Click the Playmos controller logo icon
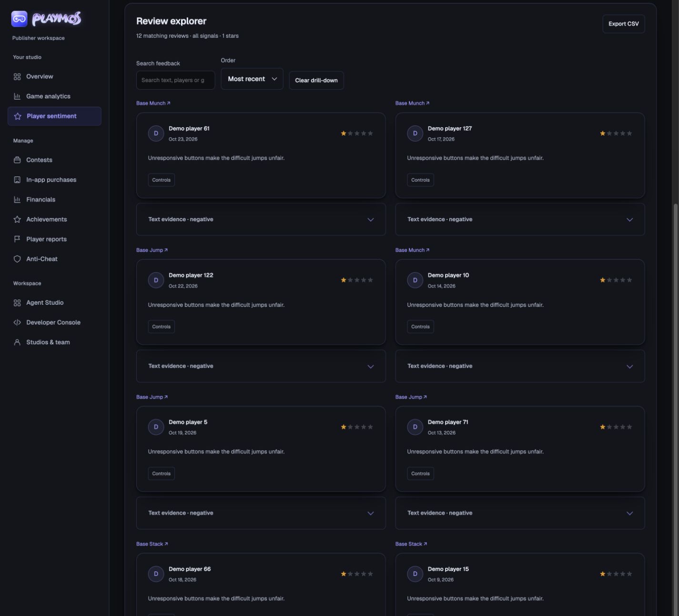This screenshot has width=679, height=616. tap(19, 19)
